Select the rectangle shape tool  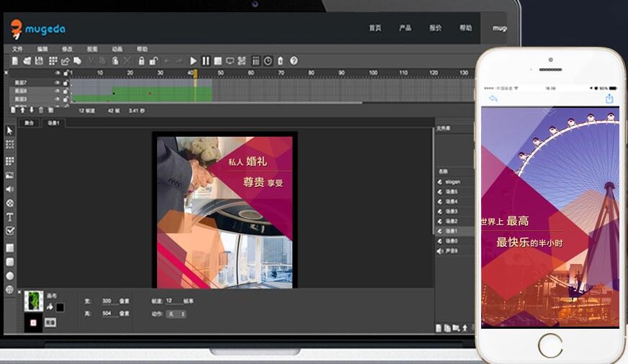9,248
